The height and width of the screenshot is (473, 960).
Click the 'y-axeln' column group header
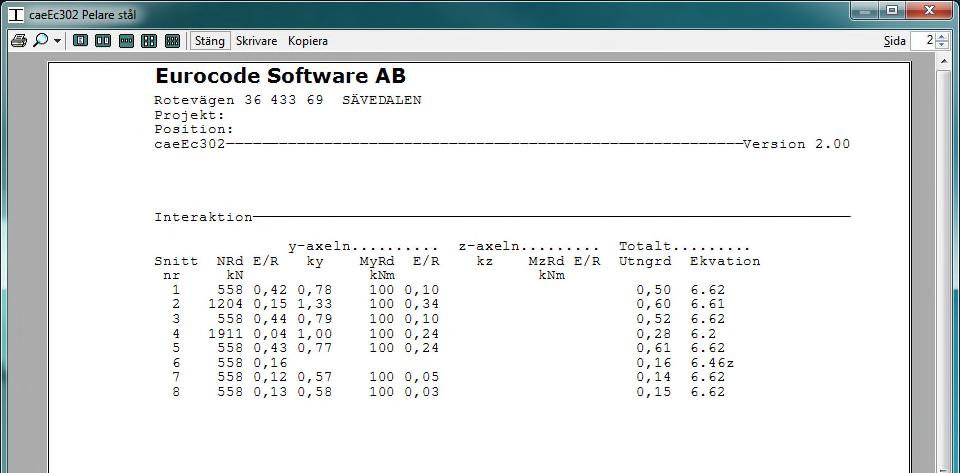pyautogui.click(x=320, y=247)
